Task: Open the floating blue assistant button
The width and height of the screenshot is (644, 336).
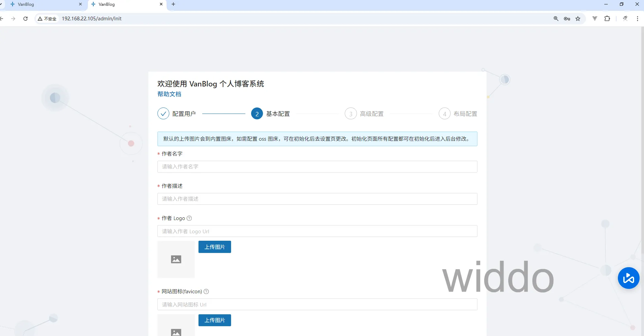Action: click(x=629, y=278)
